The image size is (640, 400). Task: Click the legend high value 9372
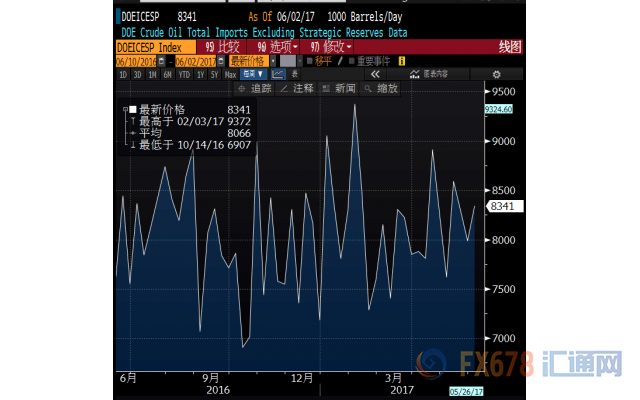coord(239,121)
